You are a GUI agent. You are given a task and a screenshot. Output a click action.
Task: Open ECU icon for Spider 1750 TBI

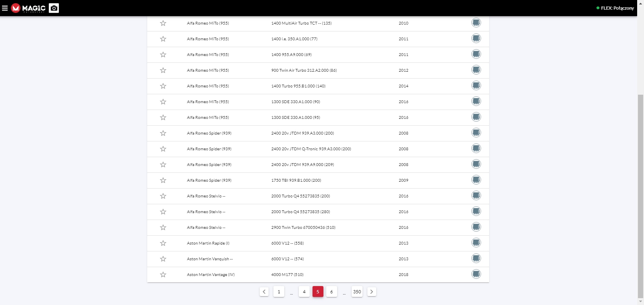coord(476,180)
